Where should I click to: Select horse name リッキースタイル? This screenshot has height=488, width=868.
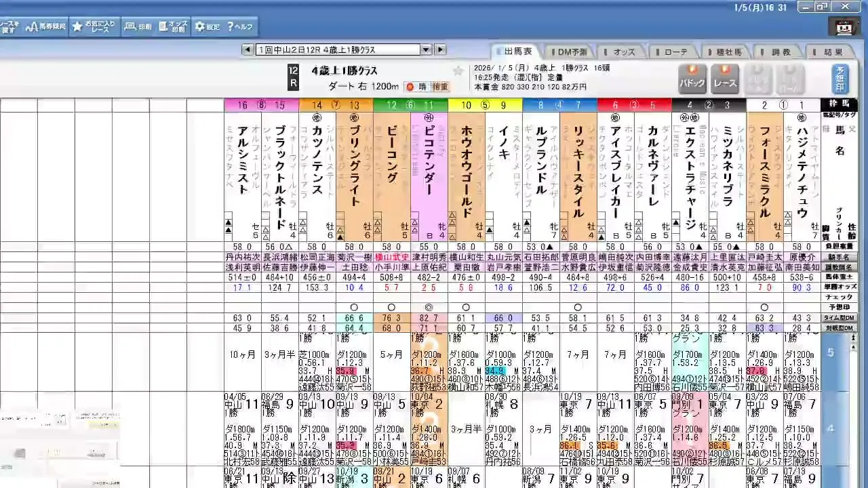(x=578, y=171)
